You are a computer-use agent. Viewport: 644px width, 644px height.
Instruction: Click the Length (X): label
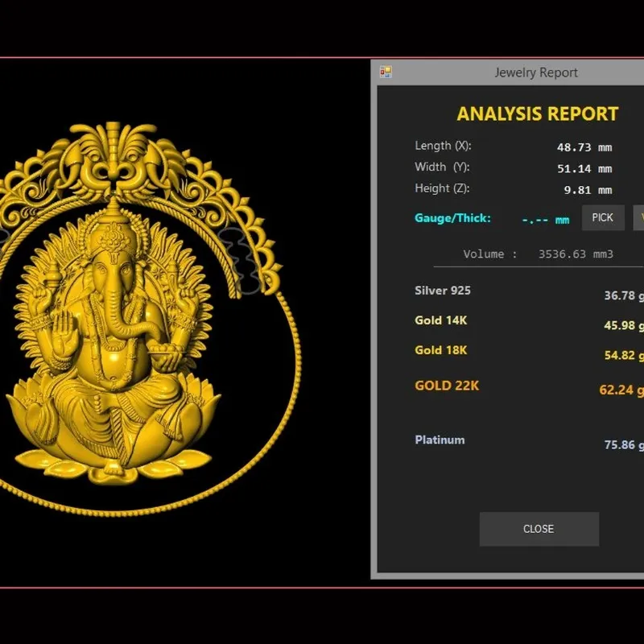pos(444,146)
